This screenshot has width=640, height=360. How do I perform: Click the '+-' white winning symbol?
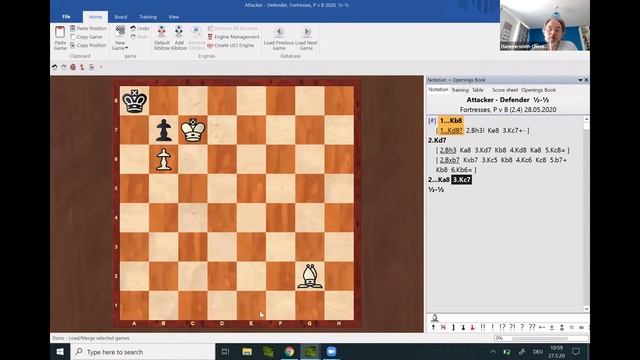click(542, 327)
